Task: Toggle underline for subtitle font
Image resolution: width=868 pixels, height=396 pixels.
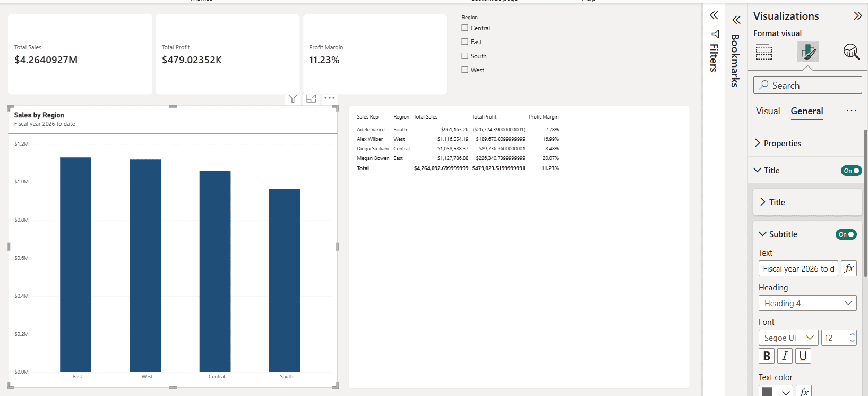Action: [x=803, y=356]
